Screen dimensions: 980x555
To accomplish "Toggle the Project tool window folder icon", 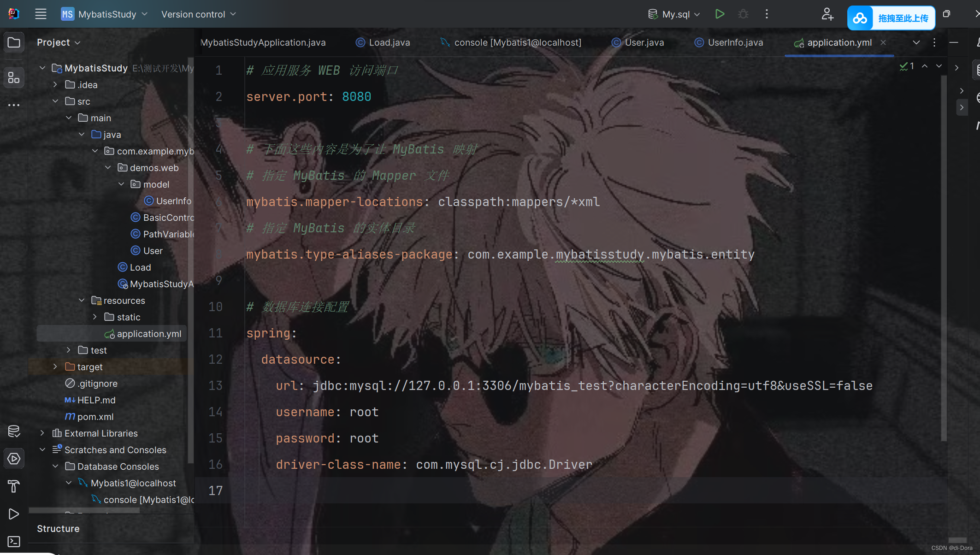I will tap(14, 42).
